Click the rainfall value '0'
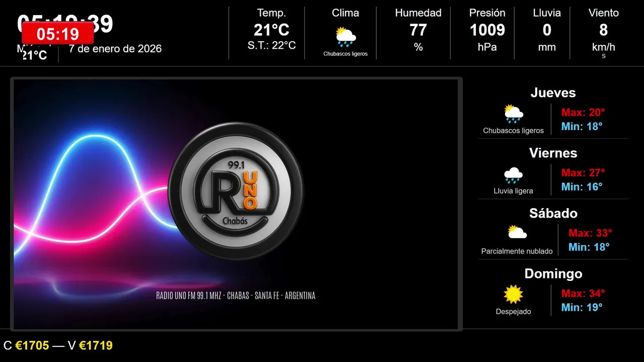The image size is (644, 362). (x=547, y=30)
